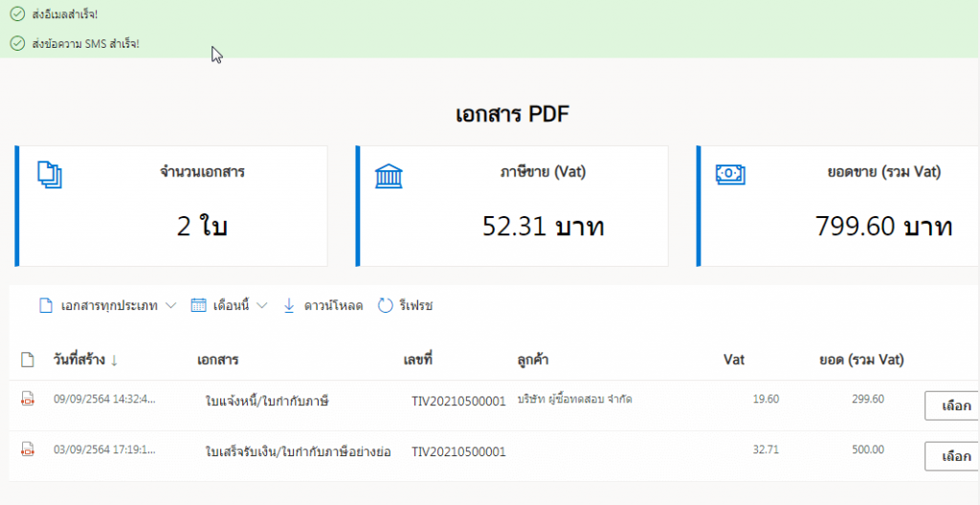
Task: Click the 2 ใบ document count value
Action: pyautogui.click(x=201, y=226)
